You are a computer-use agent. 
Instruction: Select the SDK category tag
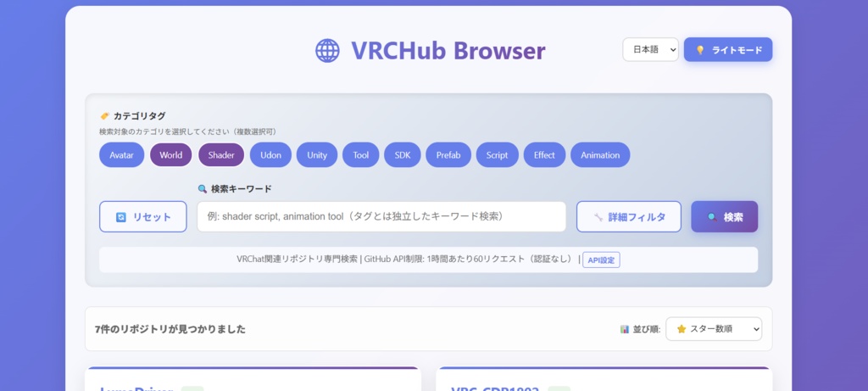point(403,155)
